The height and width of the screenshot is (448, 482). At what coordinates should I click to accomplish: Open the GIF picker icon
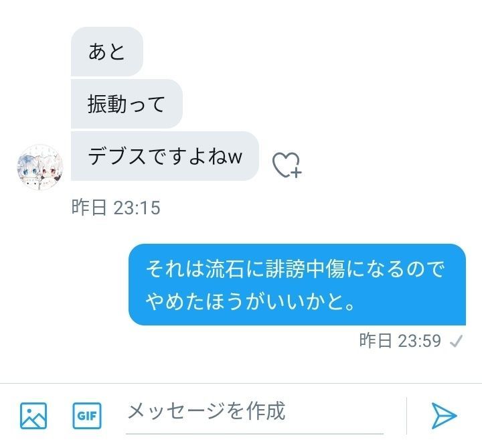coord(87,416)
